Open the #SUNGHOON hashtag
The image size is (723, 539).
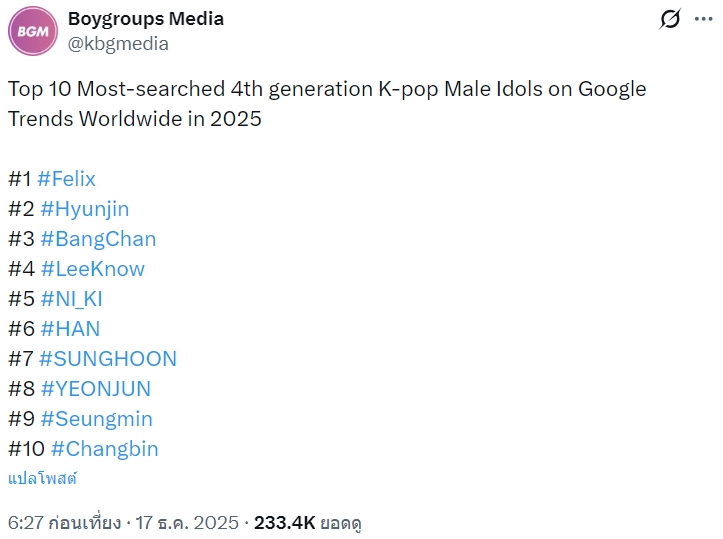[108, 359]
